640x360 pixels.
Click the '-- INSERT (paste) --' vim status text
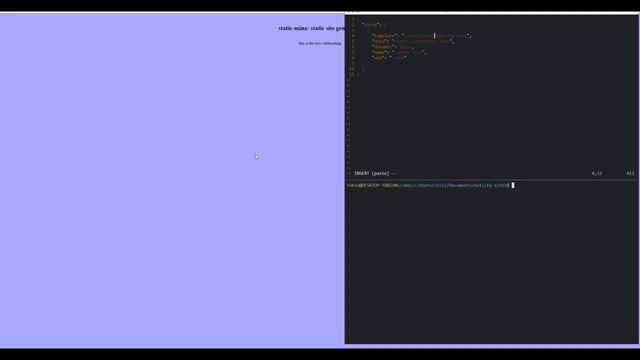click(x=372, y=173)
